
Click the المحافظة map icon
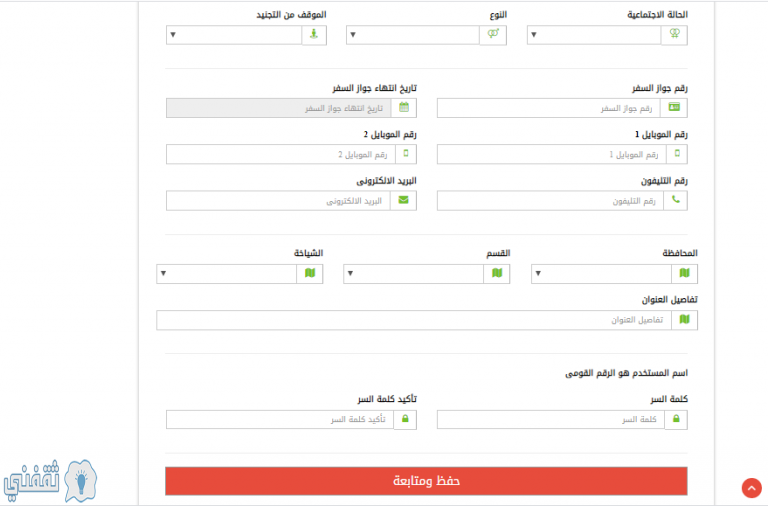(684, 273)
